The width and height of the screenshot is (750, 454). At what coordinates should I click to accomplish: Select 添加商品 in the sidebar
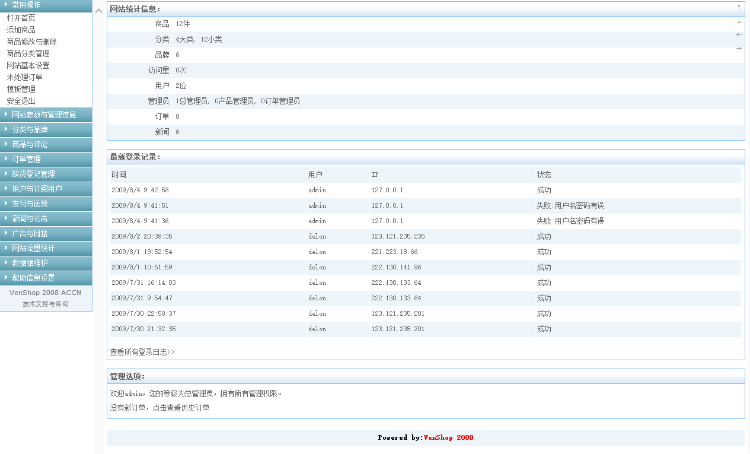pos(21,30)
